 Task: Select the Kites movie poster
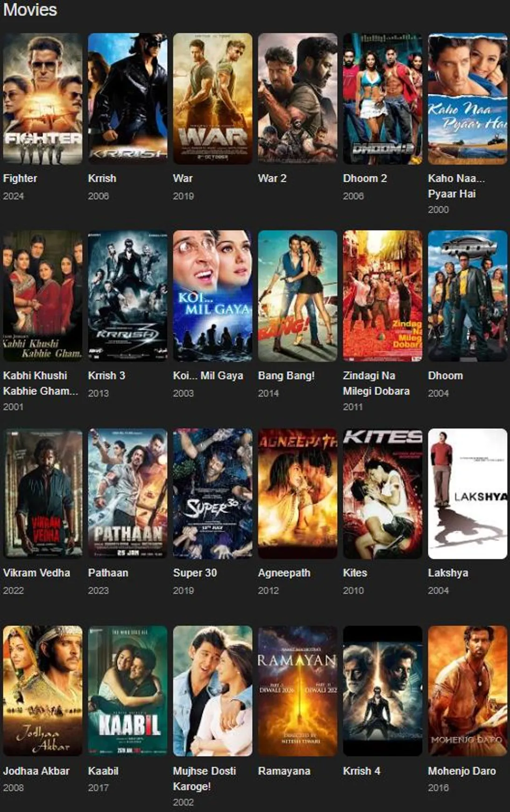coord(382,494)
